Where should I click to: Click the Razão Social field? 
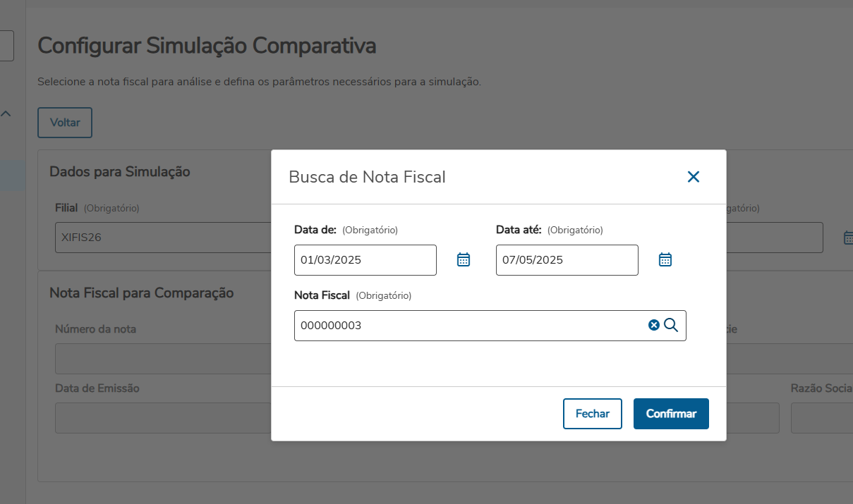pos(822,418)
